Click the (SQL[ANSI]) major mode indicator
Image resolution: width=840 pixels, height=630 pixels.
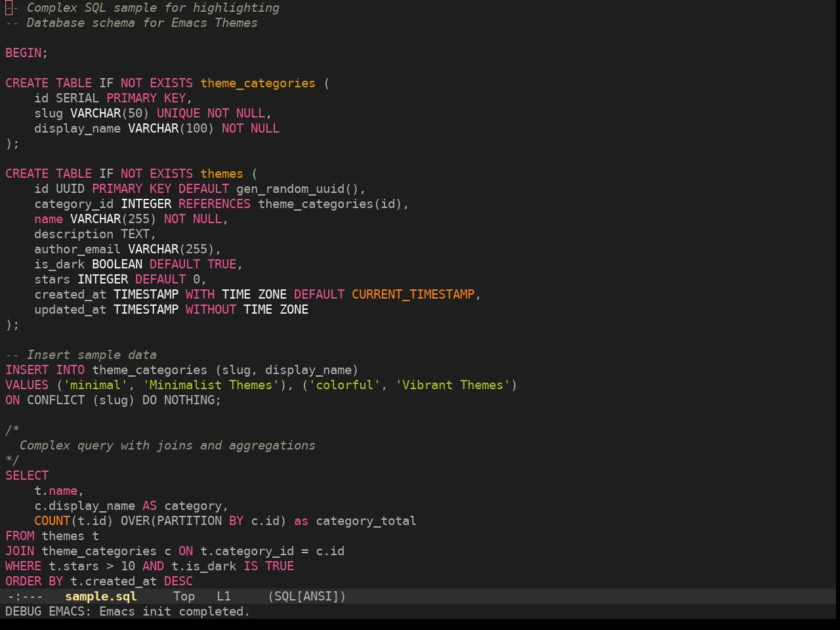tap(306, 597)
